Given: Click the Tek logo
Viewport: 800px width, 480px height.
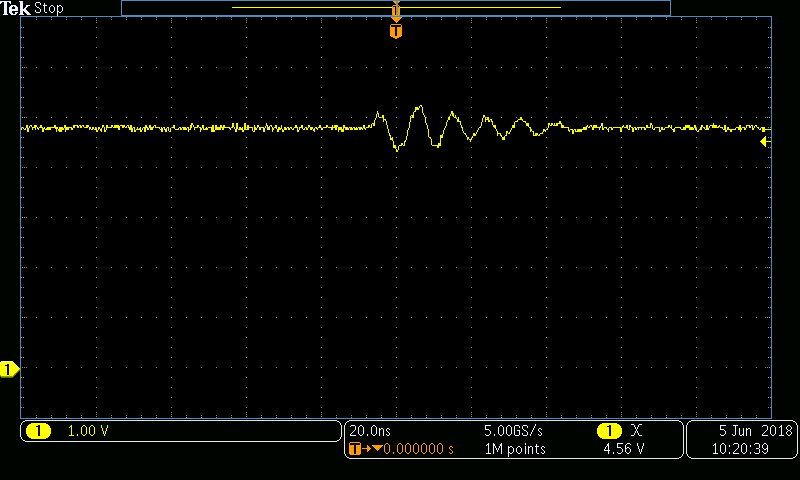Looking at the screenshot, I should (x=16, y=8).
